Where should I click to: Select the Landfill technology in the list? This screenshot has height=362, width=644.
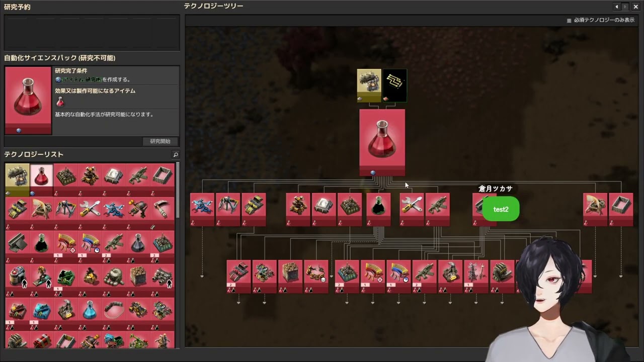[138, 281]
